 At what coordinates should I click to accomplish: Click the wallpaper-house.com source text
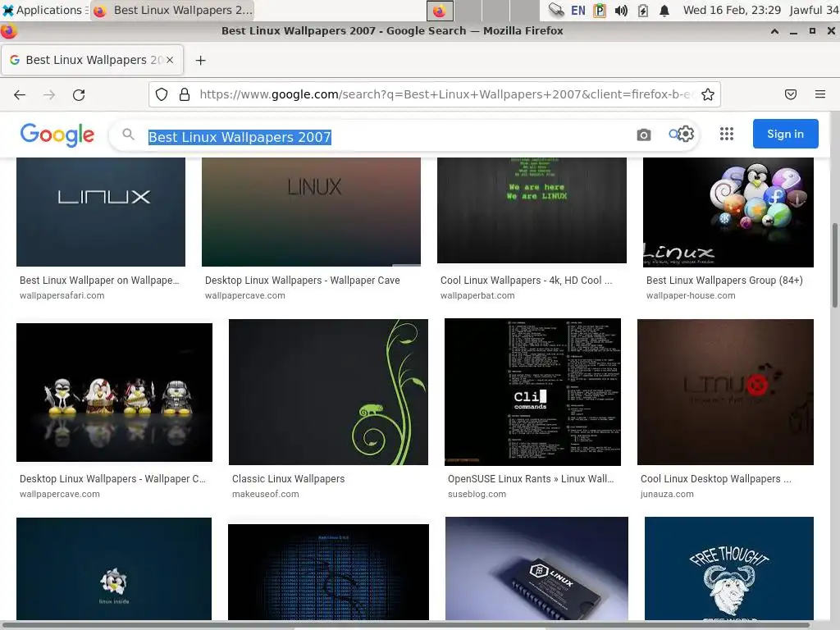pyautogui.click(x=691, y=295)
